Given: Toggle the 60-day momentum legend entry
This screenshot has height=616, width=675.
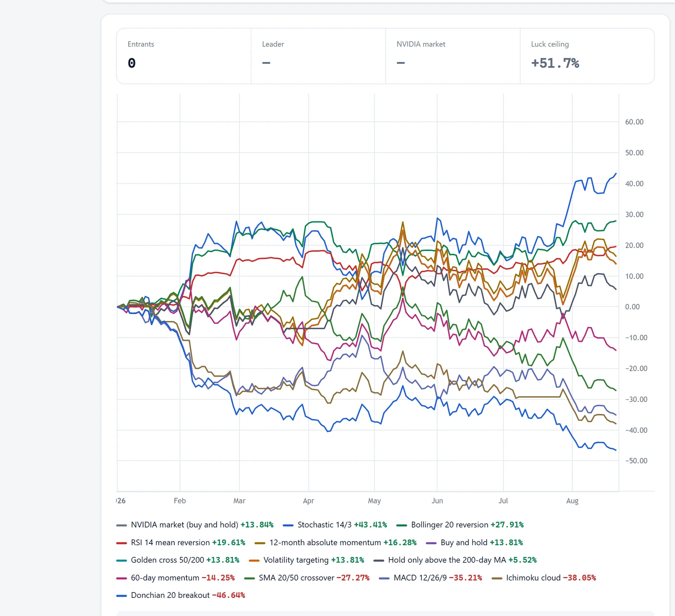Looking at the screenshot, I should pos(175,578).
